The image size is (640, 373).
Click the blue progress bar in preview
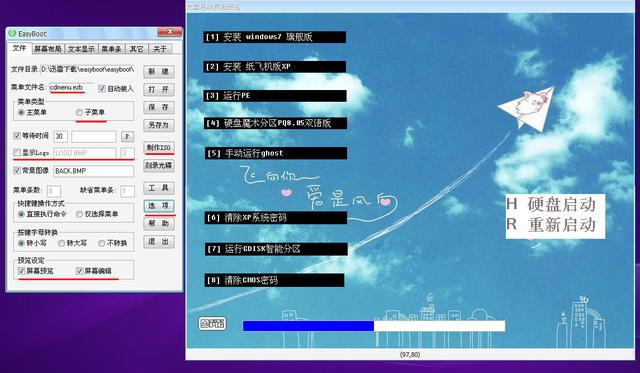click(308, 326)
